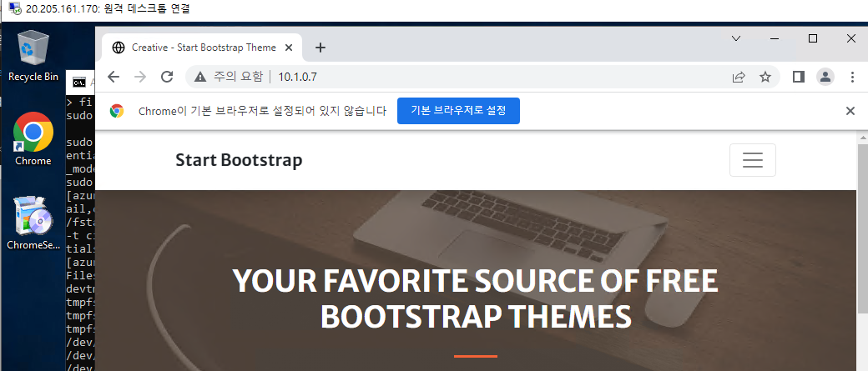
Task: Dismiss the default browser infobar
Action: click(850, 111)
